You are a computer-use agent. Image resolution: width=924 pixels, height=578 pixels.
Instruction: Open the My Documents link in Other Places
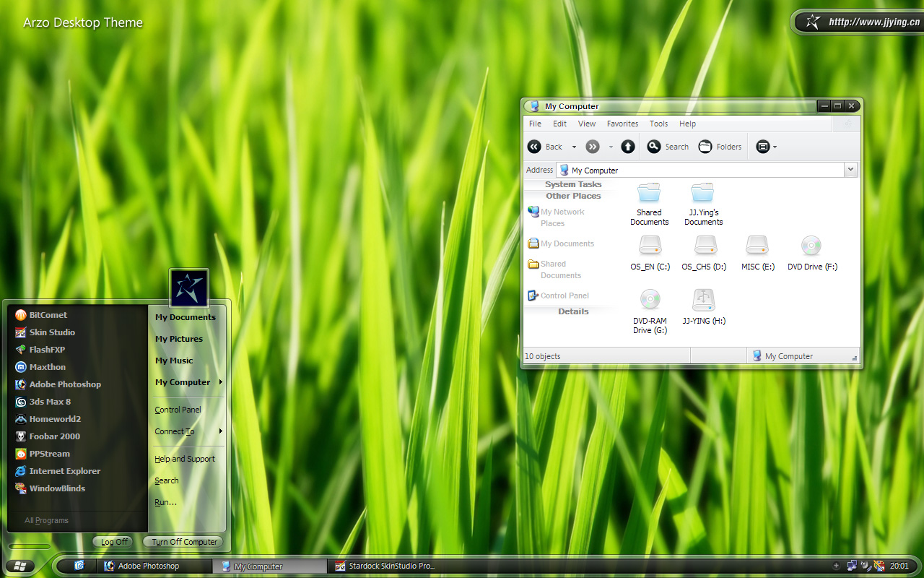[561, 243]
